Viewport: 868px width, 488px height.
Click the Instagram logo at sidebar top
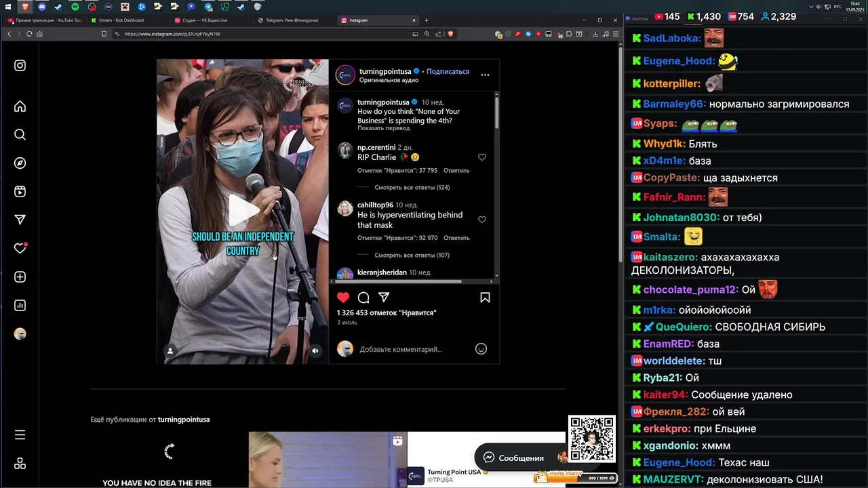(x=20, y=65)
